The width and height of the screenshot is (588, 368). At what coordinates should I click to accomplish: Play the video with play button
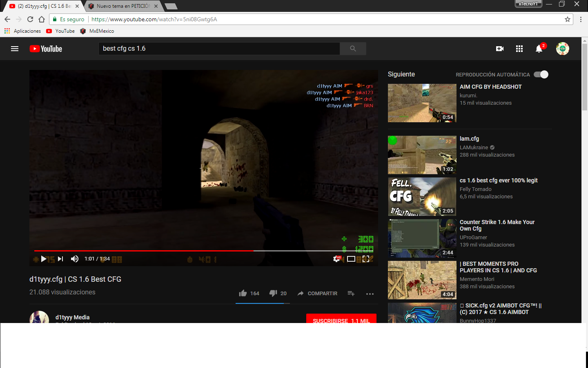tap(44, 259)
